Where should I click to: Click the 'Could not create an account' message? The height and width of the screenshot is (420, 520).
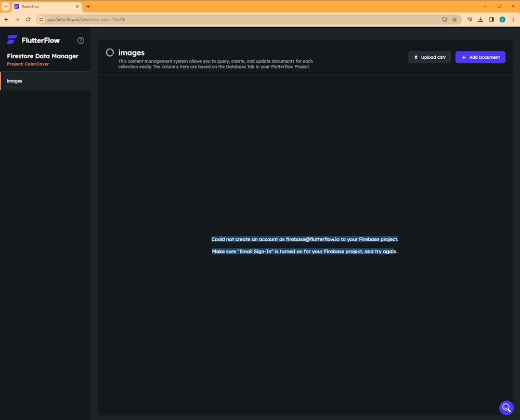[305, 239]
